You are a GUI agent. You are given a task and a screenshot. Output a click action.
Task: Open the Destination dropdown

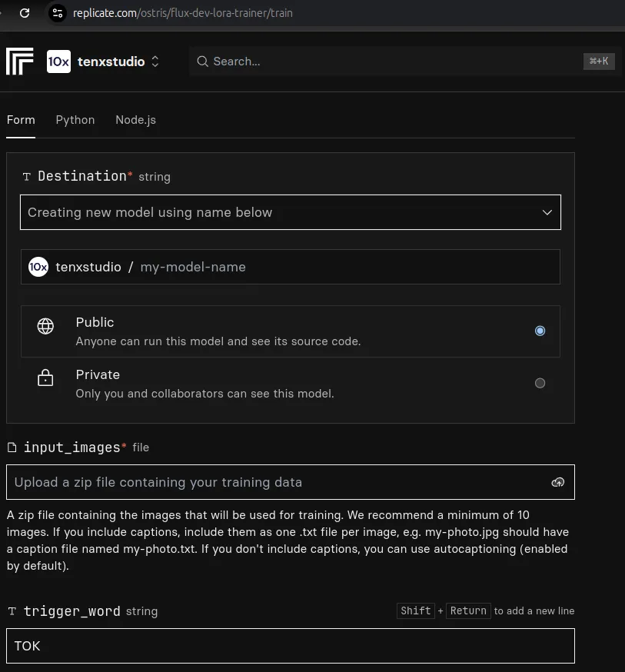coord(291,212)
